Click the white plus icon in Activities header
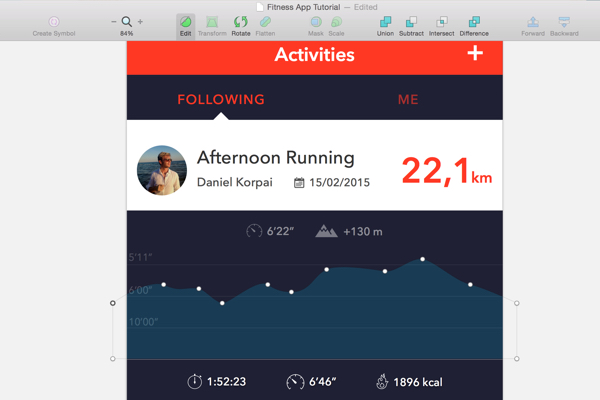The height and width of the screenshot is (400, 600). point(475,53)
